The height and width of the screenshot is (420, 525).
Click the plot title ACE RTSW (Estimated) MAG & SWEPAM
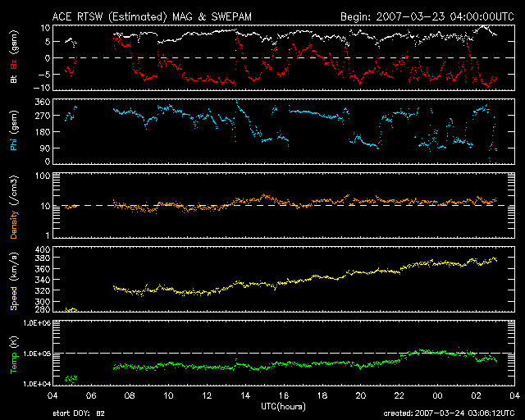pos(152,16)
